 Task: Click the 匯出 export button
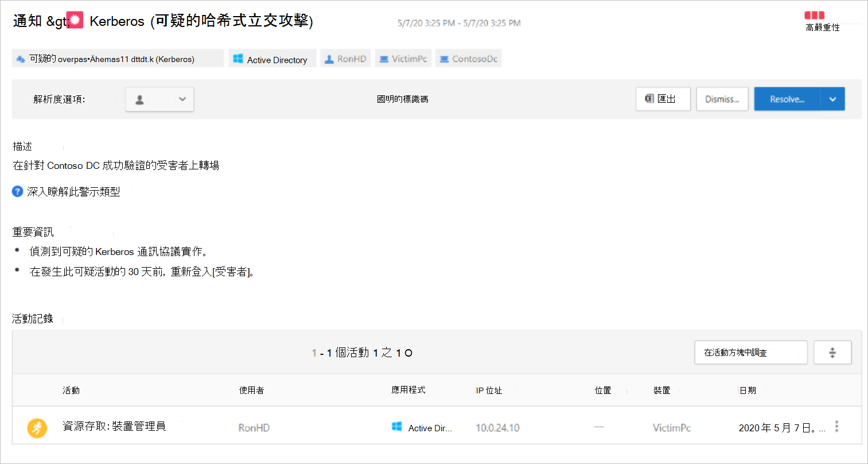pyautogui.click(x=663, y=99)
